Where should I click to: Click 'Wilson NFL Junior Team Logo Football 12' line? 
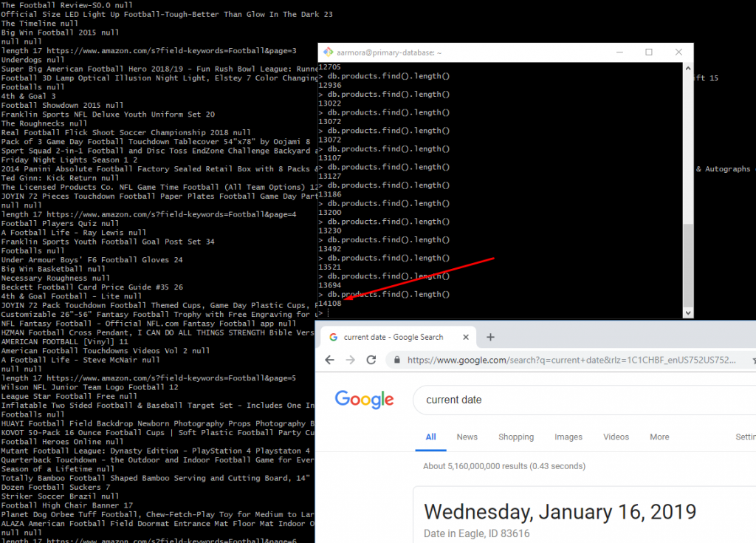pyautogui.click(x=89, y=387)
